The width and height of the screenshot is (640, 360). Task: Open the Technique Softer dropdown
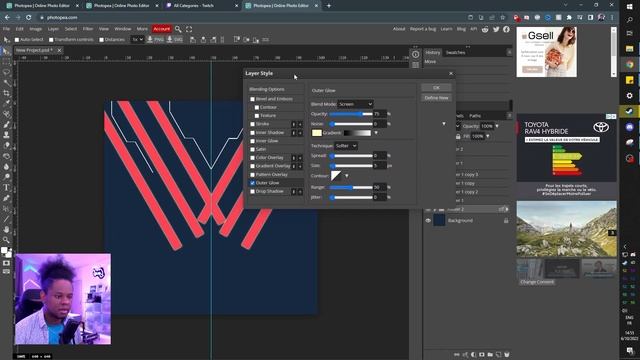[x=346, y=146]
